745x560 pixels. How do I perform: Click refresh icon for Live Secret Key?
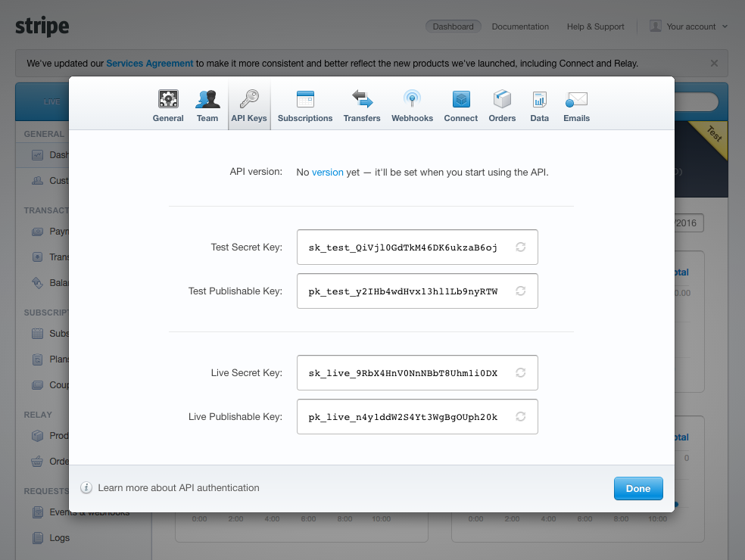521,373
